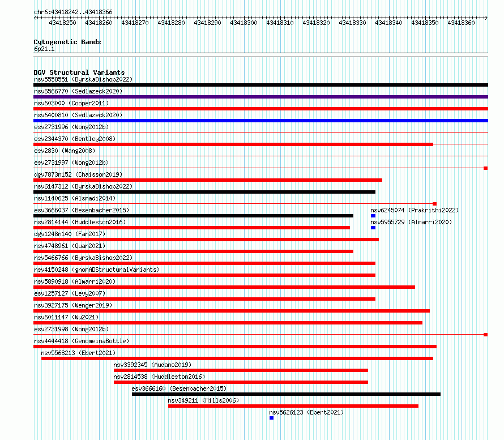Open esv2731998 (Wong2012b) label
Screen dimensions: 504x440
point(71,329)
